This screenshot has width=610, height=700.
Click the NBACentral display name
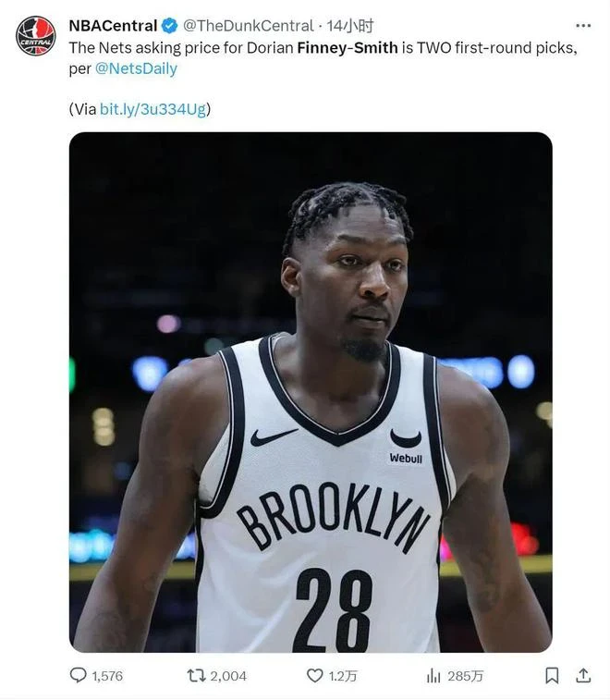pyautogui.click(x=113, y=26)
